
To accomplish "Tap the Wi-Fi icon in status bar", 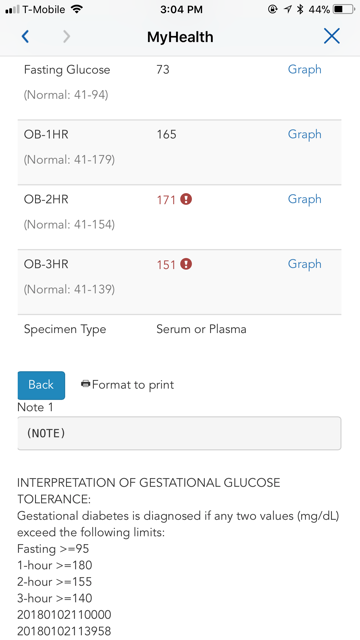I will point(76,9).
